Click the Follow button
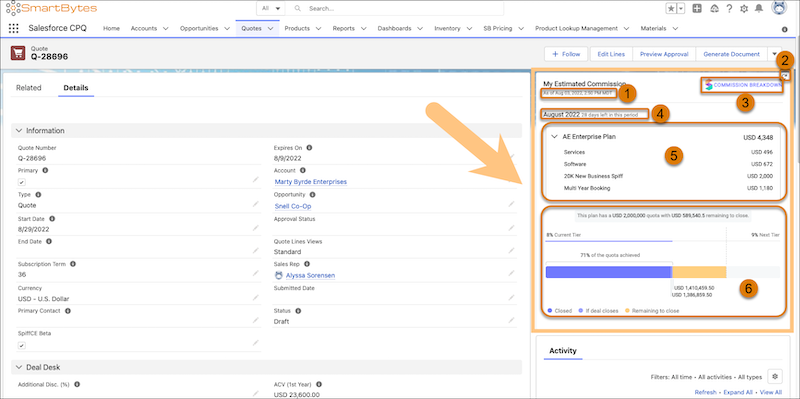This screenshot has height=399, width=800. coord(566,54)
